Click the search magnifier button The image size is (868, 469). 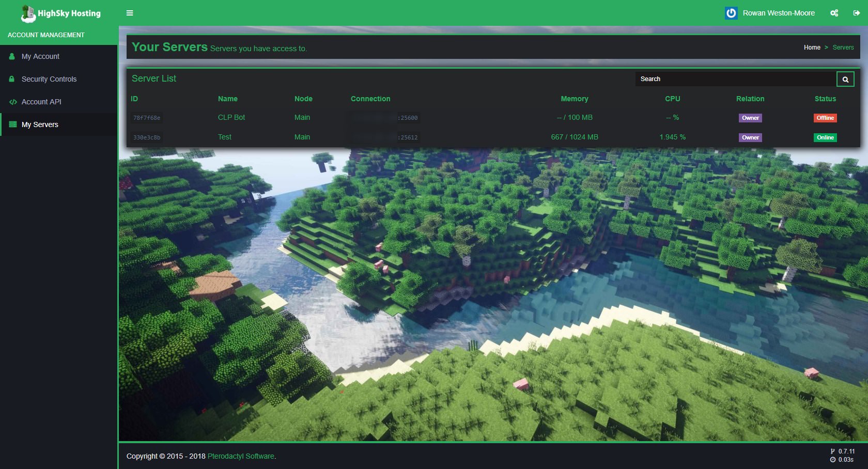pos(845,79)
